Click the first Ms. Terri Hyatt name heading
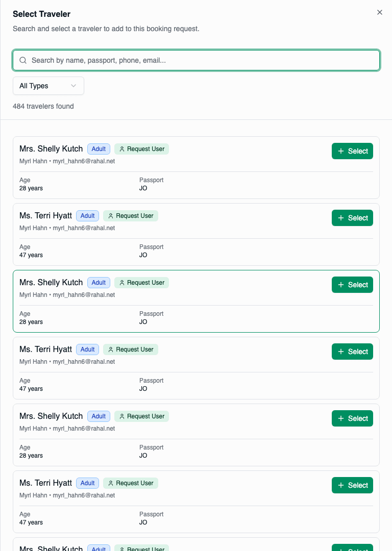The image size is (392, 551). (45, 216)
